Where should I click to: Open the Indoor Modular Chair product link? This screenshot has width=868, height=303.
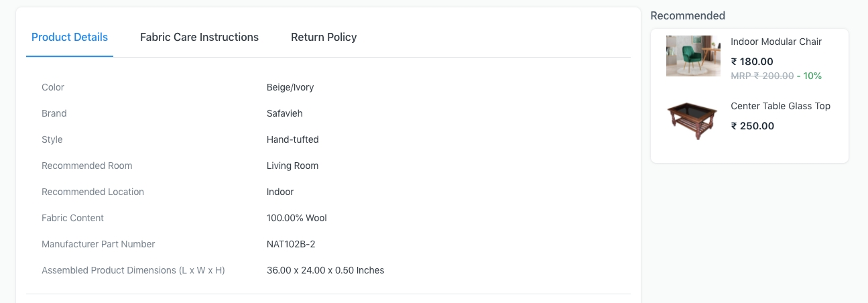coord(776,42)
